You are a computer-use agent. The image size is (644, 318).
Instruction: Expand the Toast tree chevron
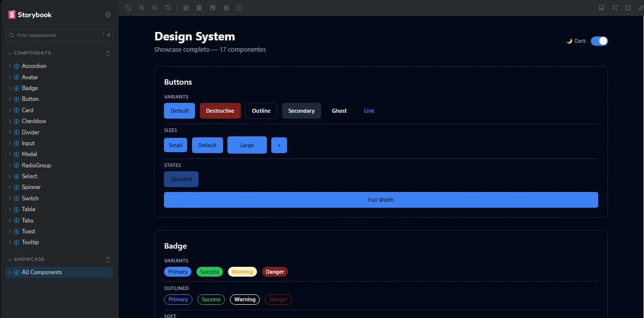click(x=10, y=231)
